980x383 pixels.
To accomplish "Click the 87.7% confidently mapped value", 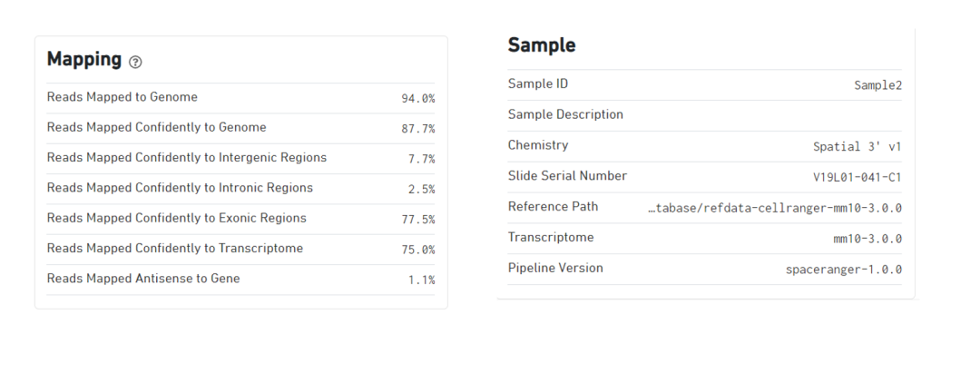I will (417, 129).
